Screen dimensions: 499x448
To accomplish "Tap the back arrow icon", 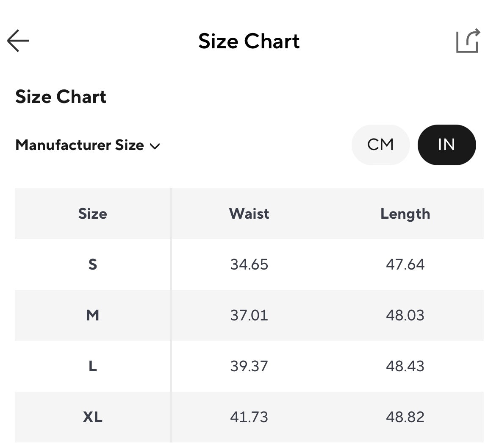I will click(18, 41).
